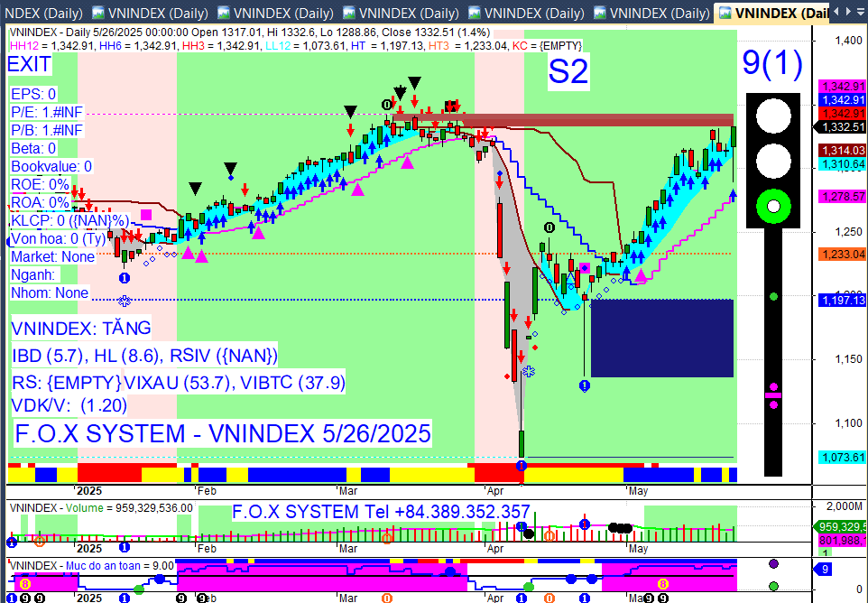
Task: Click the VNINDEX: TĂNG trend label
Action: tap(81, 328)
